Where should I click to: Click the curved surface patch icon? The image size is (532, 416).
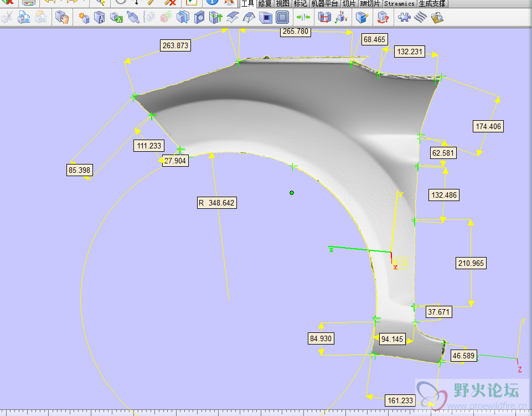click(x=249, y=17)
